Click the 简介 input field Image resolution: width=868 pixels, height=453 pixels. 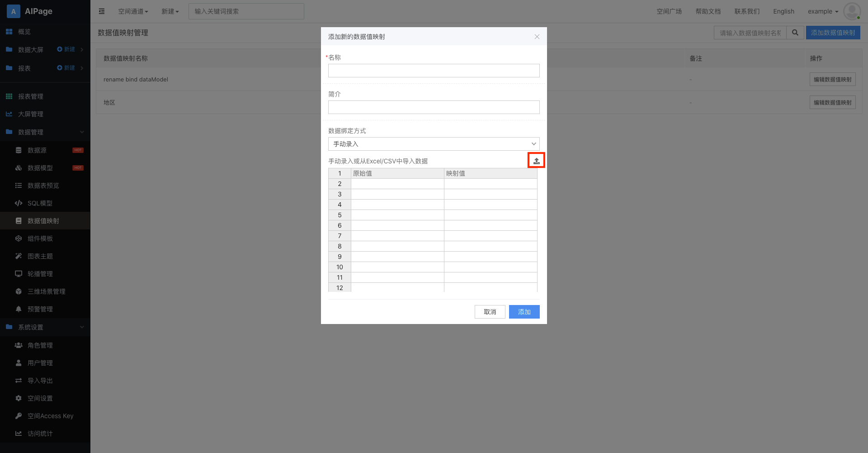point(434,107)
